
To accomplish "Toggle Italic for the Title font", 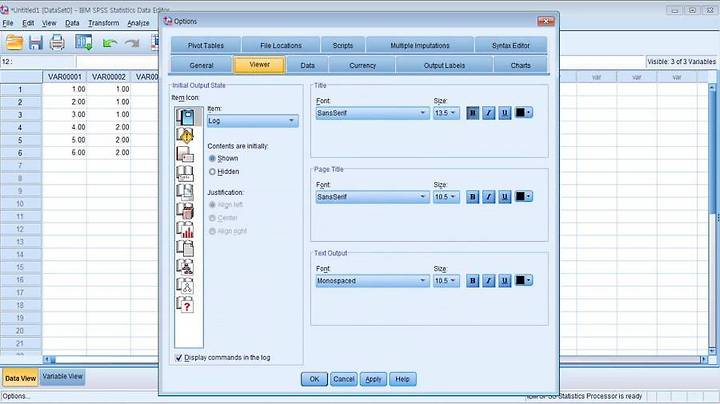I will (x=489, y=113).
